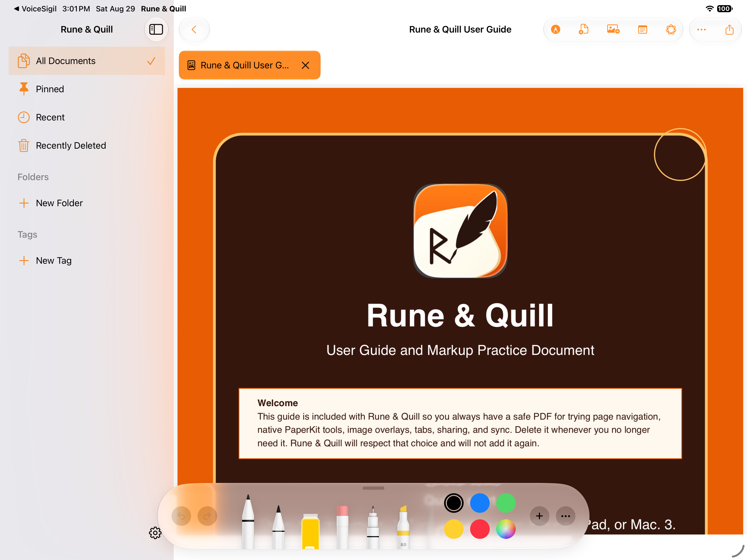Choose the blue color swatch
The height and width of the screenshot is (560, 747).
point(480,503)
